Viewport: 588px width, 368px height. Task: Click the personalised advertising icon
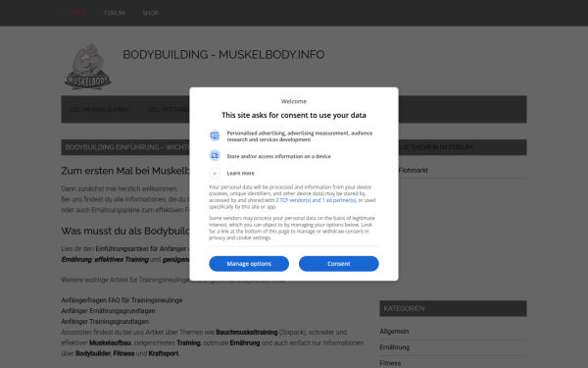(x=215, y=135)
